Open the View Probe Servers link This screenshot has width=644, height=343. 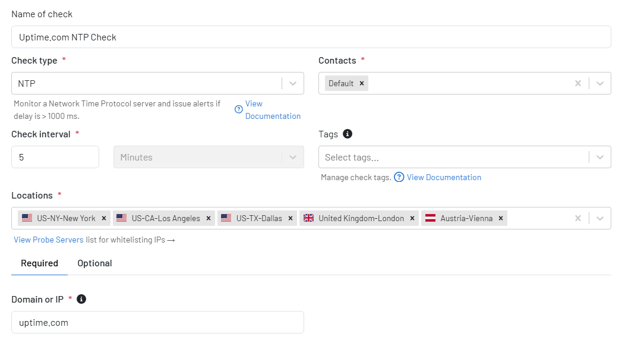(49, 240)
